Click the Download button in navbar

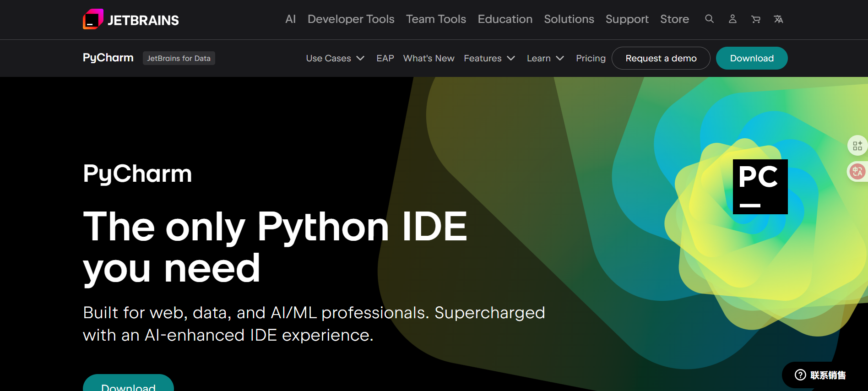pyautogui.click(x=752, y=58)
